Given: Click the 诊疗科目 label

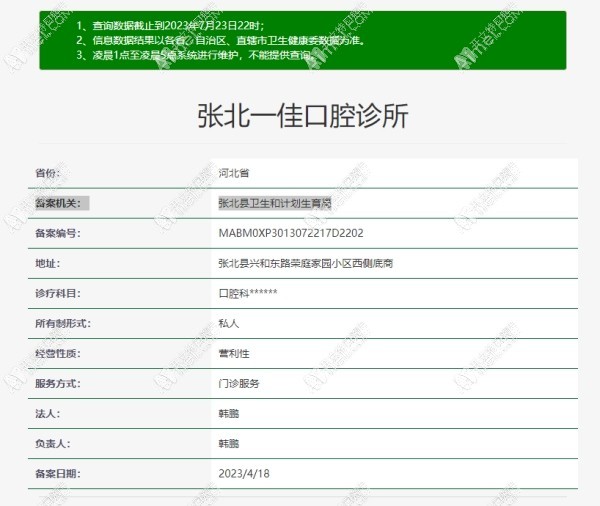Looking at the screenshot, I should coord(58,293).
